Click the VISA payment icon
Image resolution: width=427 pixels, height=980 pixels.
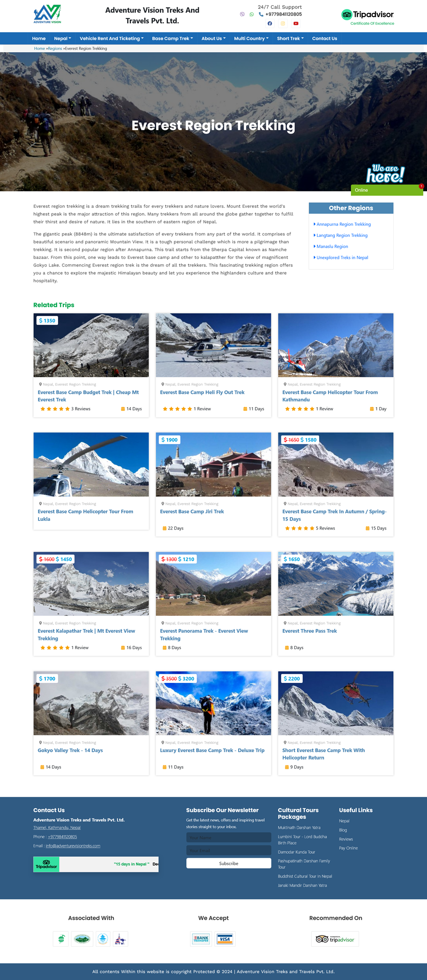[224, 939]
